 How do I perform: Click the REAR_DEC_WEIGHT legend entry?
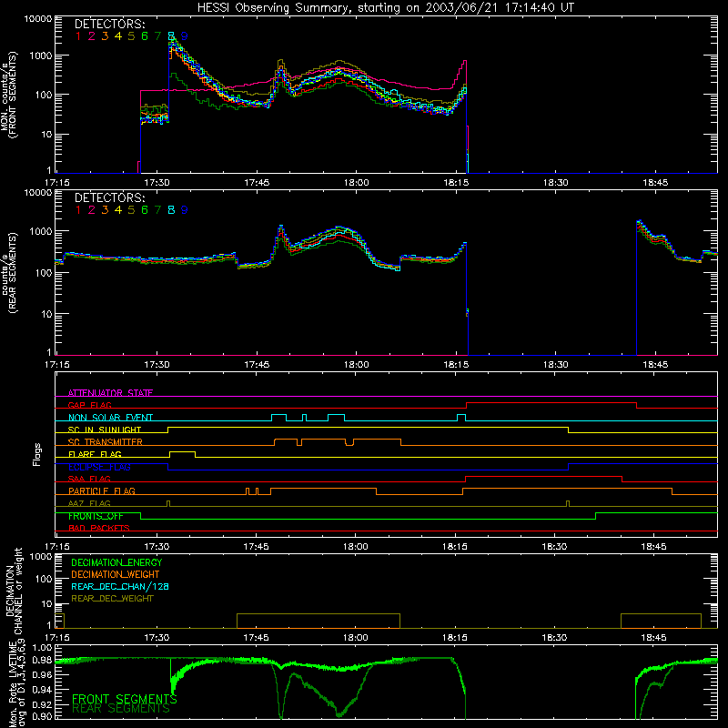(112, 599)
